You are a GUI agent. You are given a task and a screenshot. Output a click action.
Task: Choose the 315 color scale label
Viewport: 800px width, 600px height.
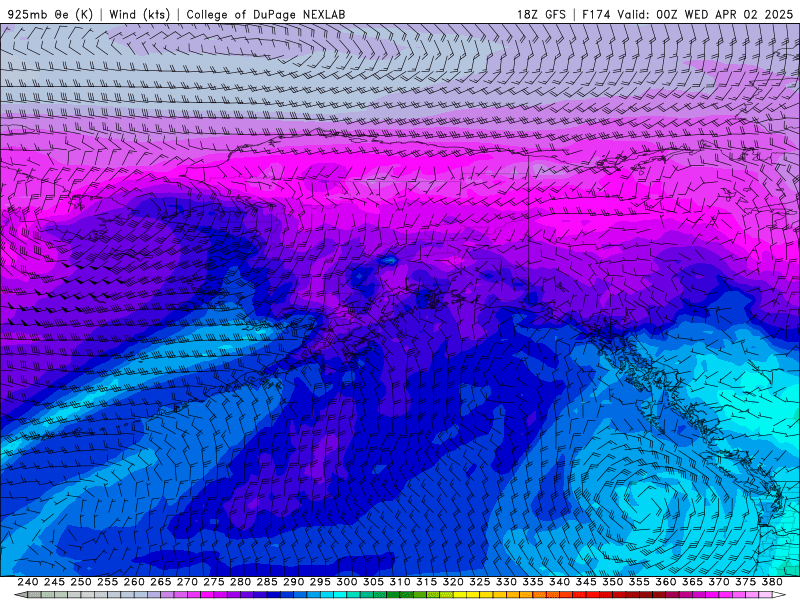click(426, 582)
